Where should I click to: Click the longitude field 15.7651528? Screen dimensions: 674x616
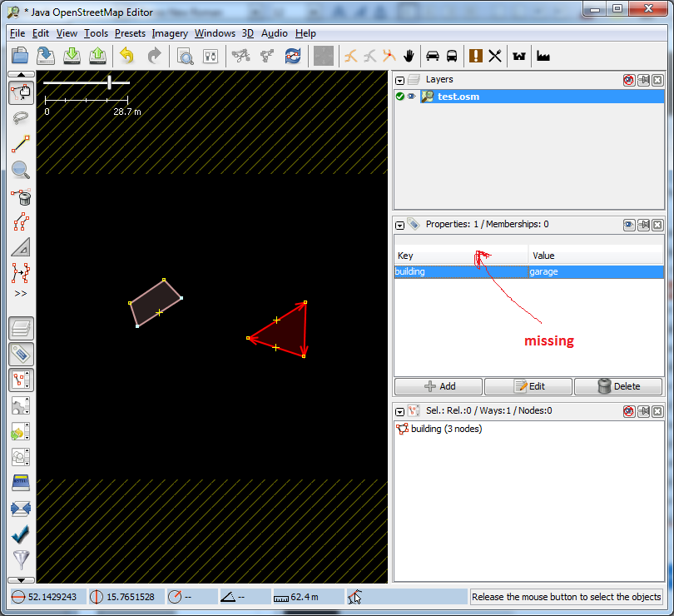(x=126, y=597)
